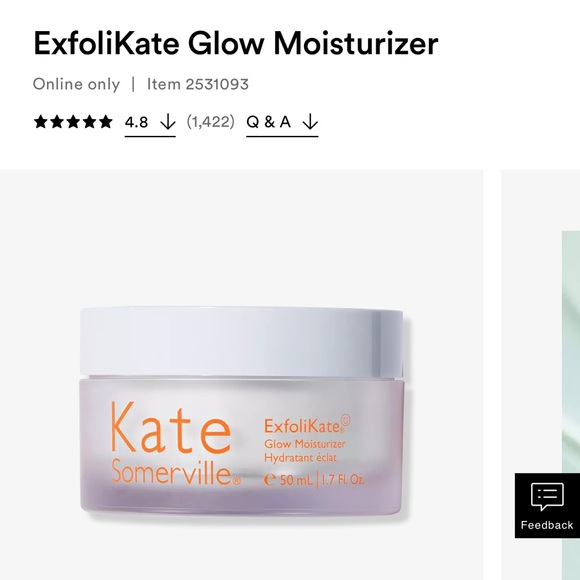The image size is (580, 580).
Task: Click the ExfoliKate Glow Moisturizer title
Action: pyautogui.click(x=236, y=43)
